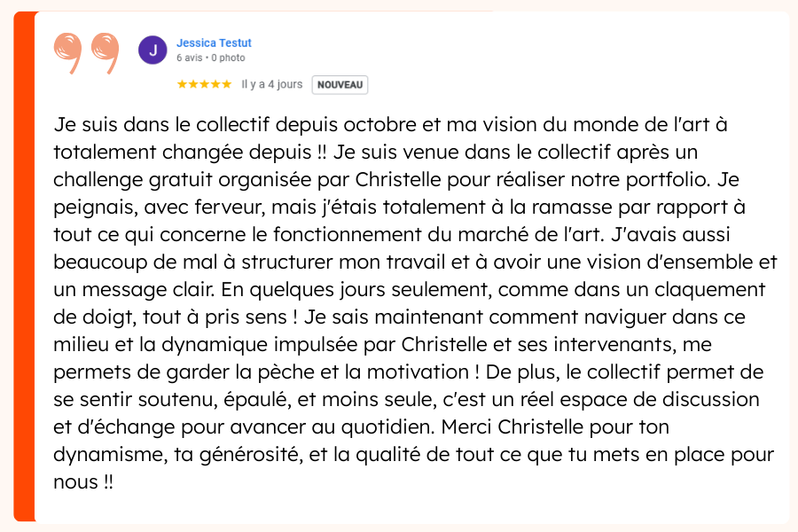This screenshot has width=798, height=532.
Task: Click the NOUVEAU badge
Action: 340,84
